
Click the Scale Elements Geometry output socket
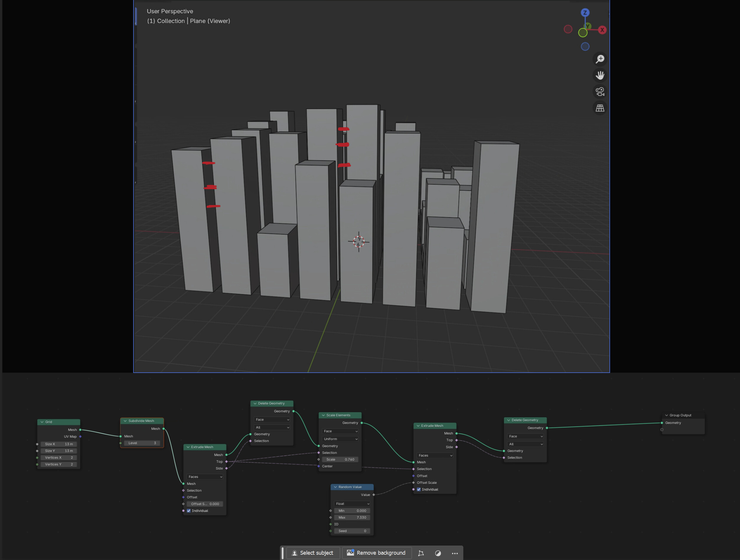pos(362,423)
